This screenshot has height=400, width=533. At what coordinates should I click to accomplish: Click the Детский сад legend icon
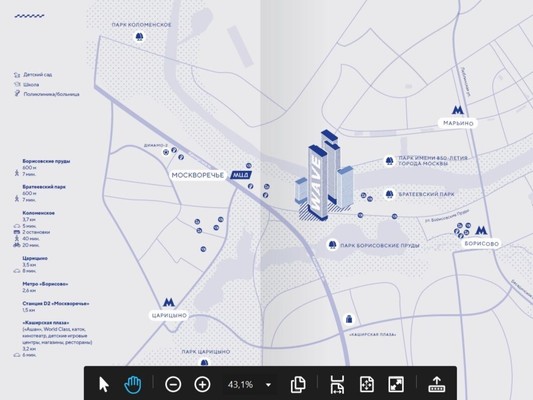[x=17, y=75]
